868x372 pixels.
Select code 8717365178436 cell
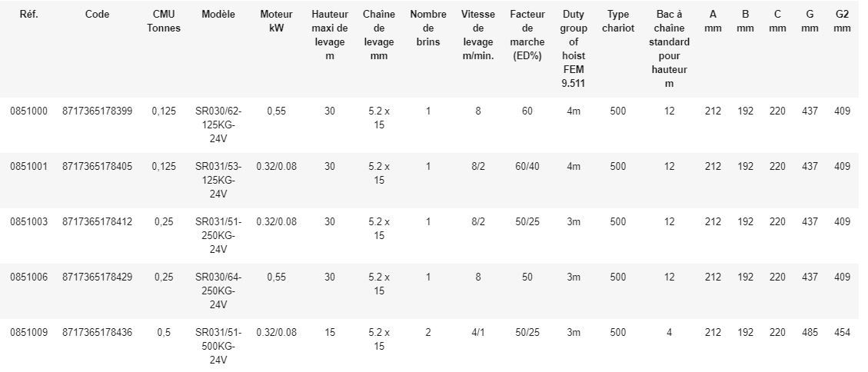97,333
